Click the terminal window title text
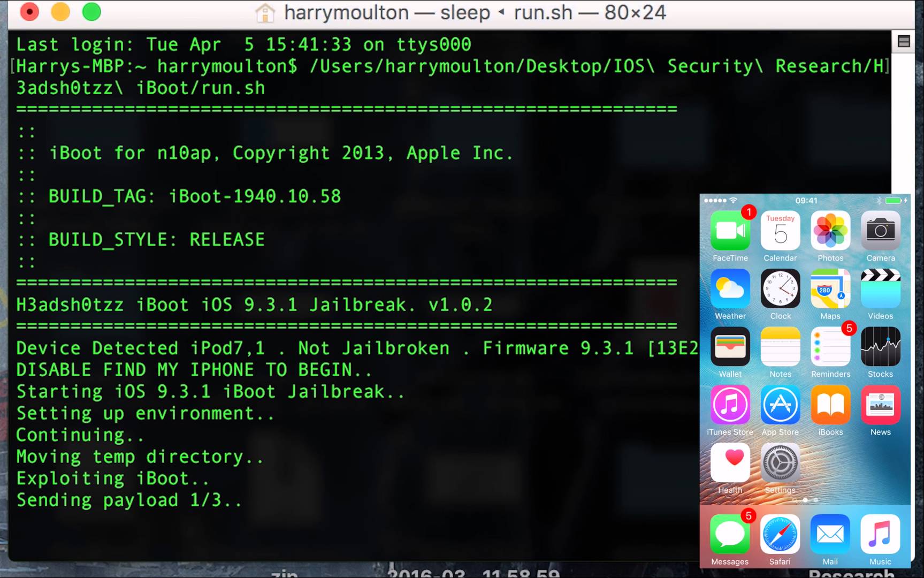The height and width of the screenshot is (578, 924). (x=475, y=12)
